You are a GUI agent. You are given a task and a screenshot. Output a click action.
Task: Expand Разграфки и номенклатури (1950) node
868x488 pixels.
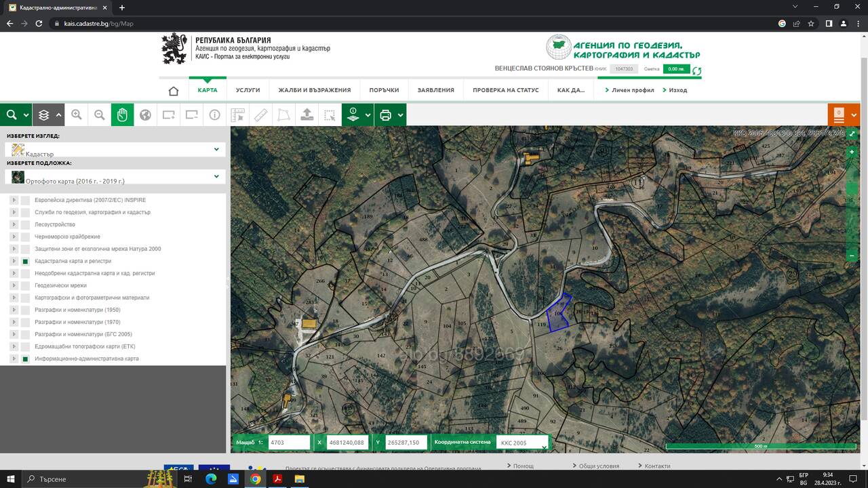(14, 310)
